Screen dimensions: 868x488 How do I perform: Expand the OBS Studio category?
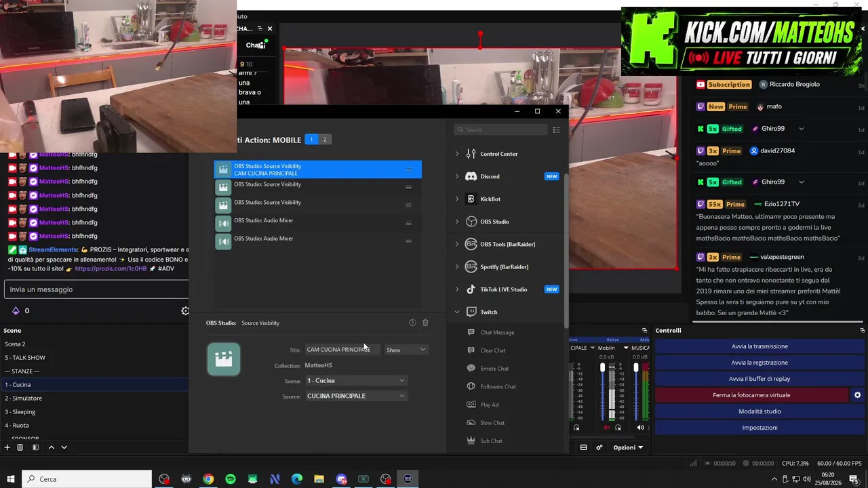(457, 222)
